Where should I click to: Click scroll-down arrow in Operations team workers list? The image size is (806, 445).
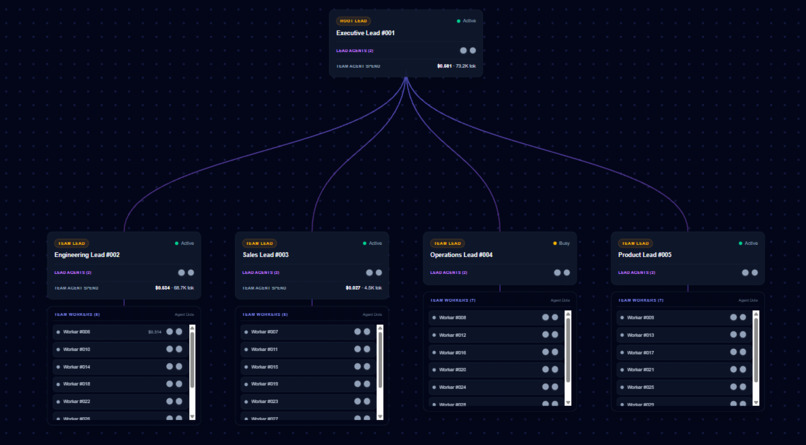pyautogui.click(x=568, y=402)
